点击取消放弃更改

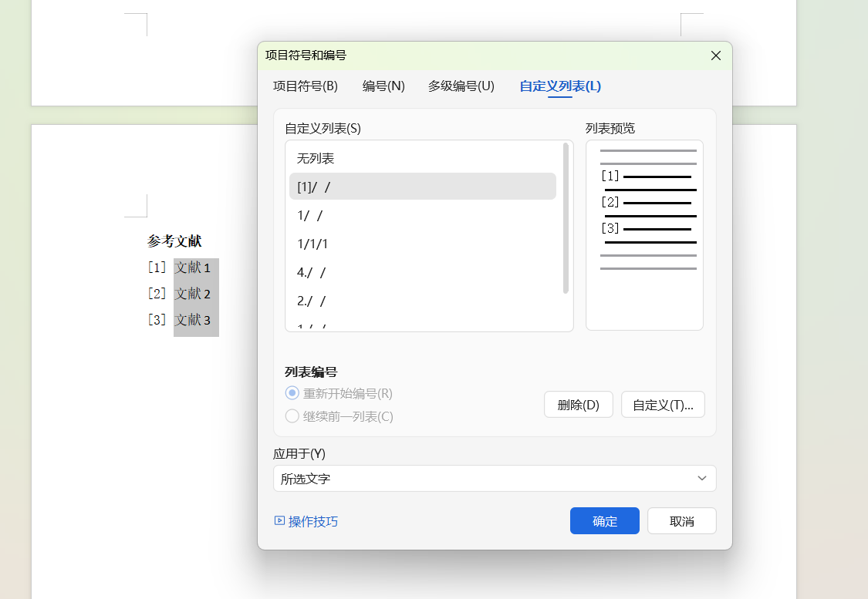coord(681,520)
